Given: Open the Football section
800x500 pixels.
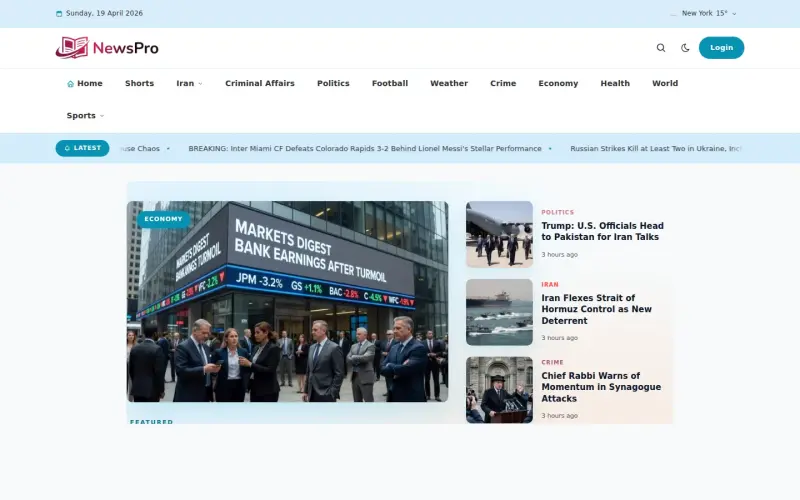Looking at the screenshot, I should (390, 83).
